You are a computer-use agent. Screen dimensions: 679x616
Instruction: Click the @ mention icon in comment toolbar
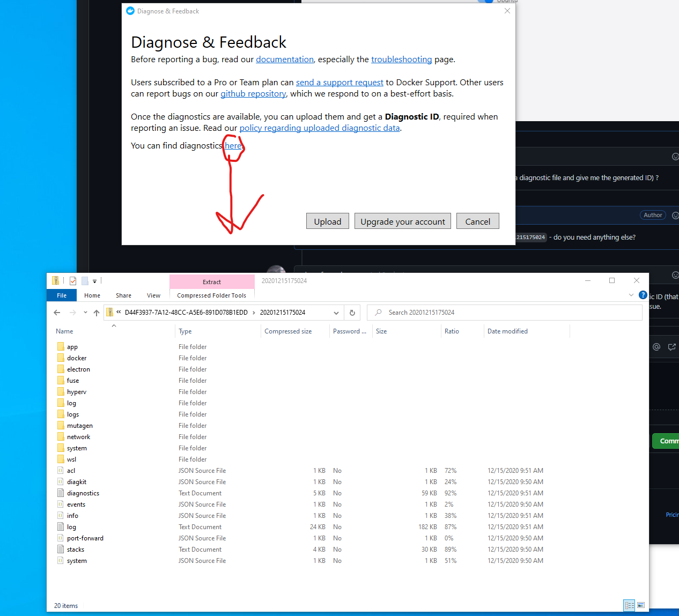(x=656, y=347)
